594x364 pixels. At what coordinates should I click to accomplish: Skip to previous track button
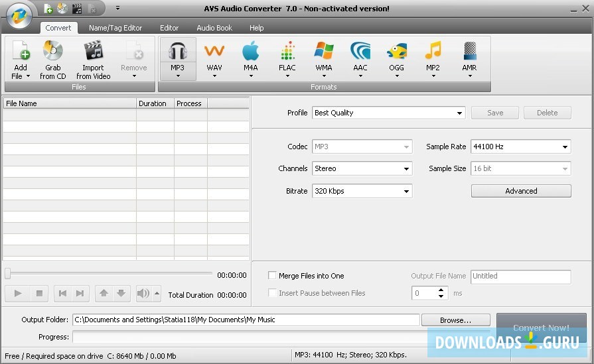click(x=63, y=293)
